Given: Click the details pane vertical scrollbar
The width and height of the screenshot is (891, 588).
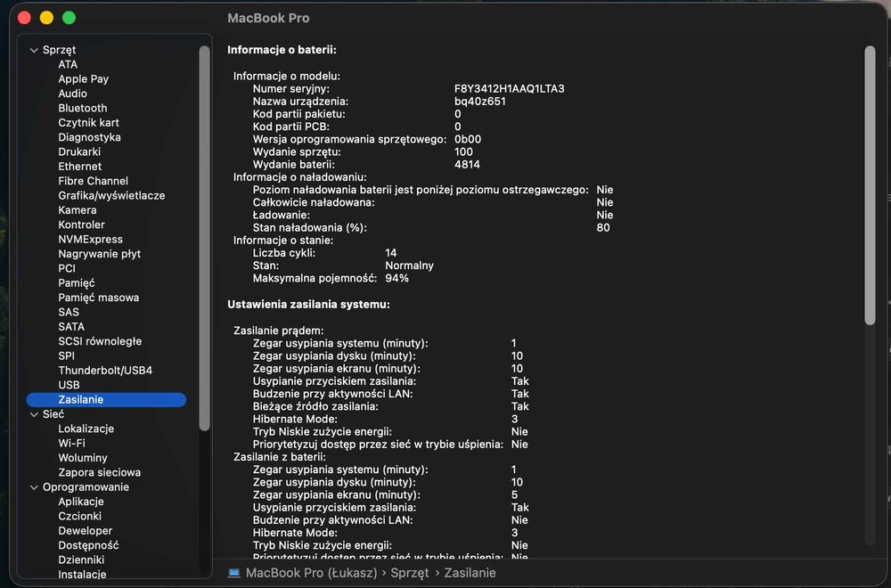Looking at the screenshot, I should pyautogui.click(x=870, y=186).
